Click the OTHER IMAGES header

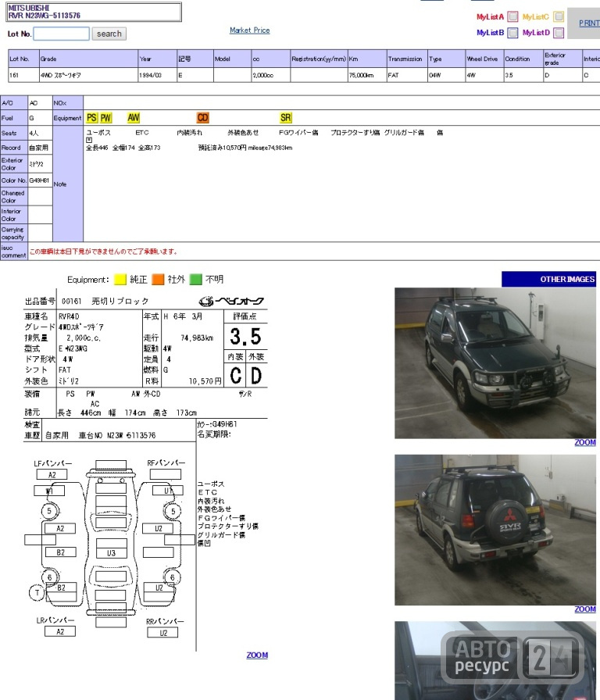coord(548,279)
